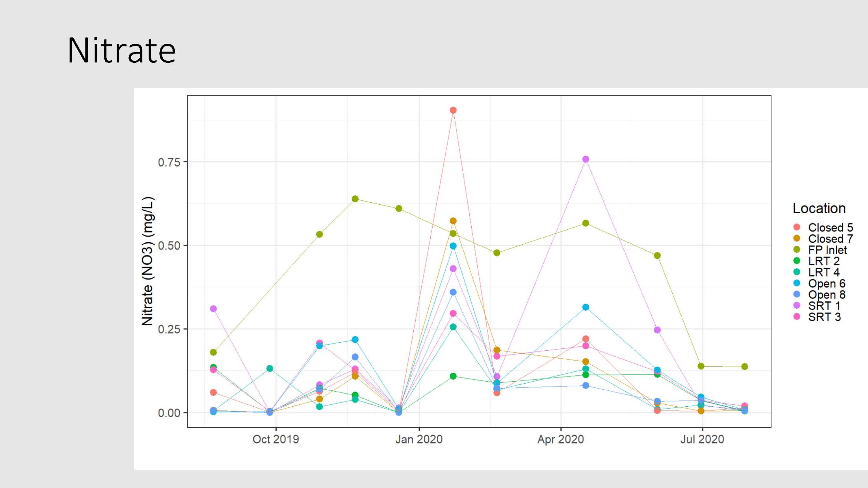The width and height of the screenshot is (868, 488).
Task: Select the Open 8 legend label
Action: [x=827, y=294]
